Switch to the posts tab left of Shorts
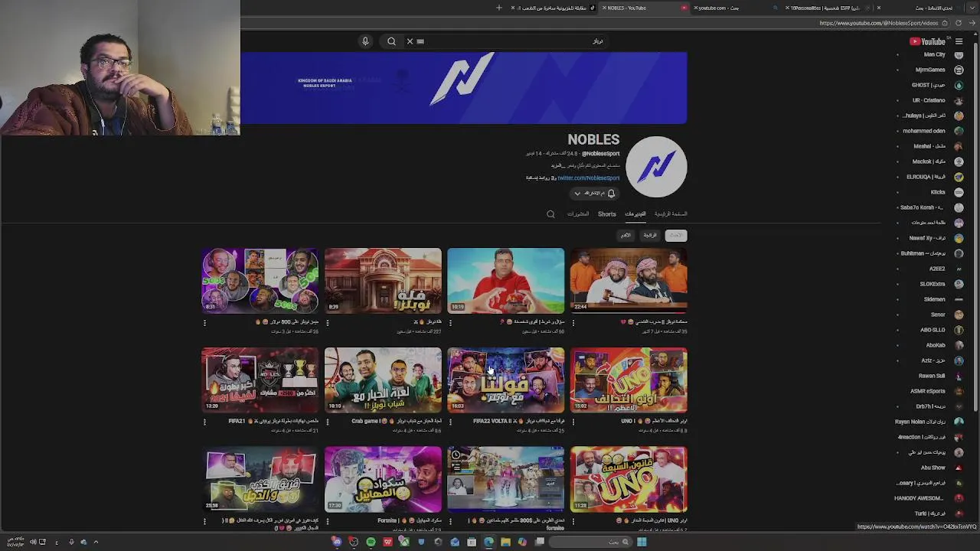 [578, 214]
